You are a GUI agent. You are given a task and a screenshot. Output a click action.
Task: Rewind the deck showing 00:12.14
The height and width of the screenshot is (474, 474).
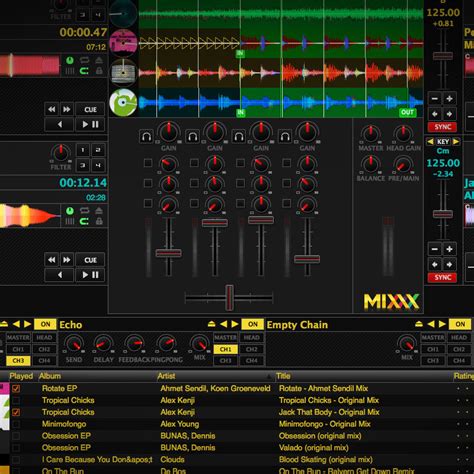[x=52, y=260]
